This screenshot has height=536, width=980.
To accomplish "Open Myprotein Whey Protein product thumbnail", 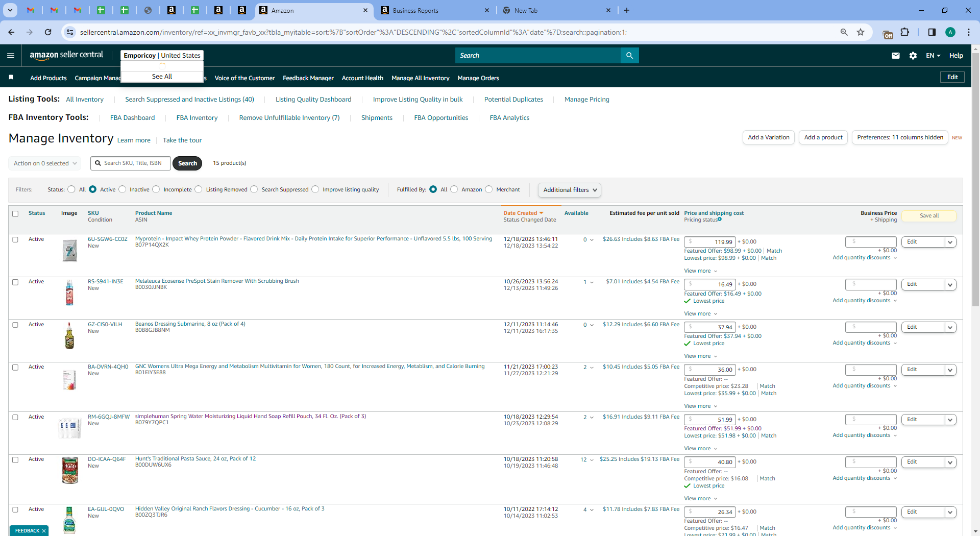I will pyautogui.click(x=70, y=251).
